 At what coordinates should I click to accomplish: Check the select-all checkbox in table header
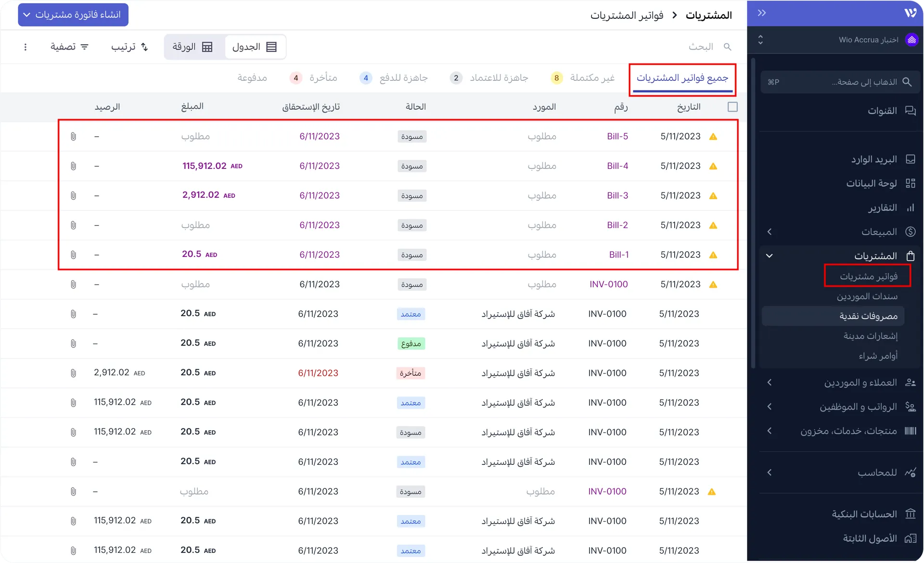(732, 106)
